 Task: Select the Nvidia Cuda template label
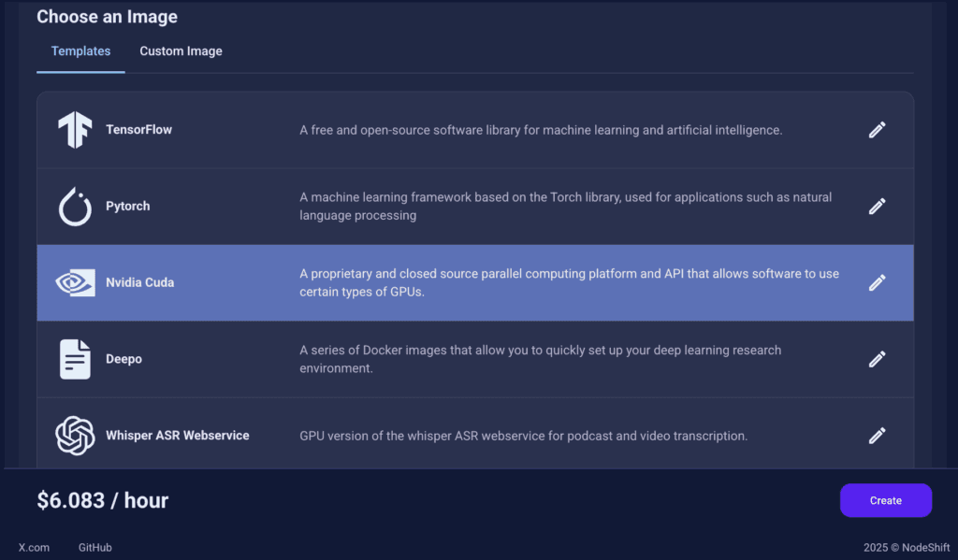[x=140, y=282]
